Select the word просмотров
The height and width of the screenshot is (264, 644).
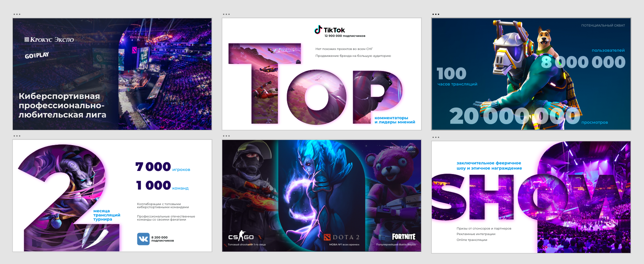point(595,122)
